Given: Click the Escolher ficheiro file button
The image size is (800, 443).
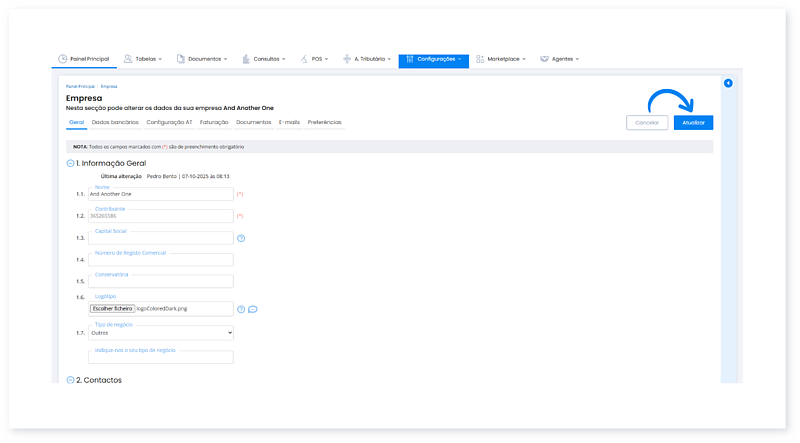Looking at the screenshot, I should 112,309.
